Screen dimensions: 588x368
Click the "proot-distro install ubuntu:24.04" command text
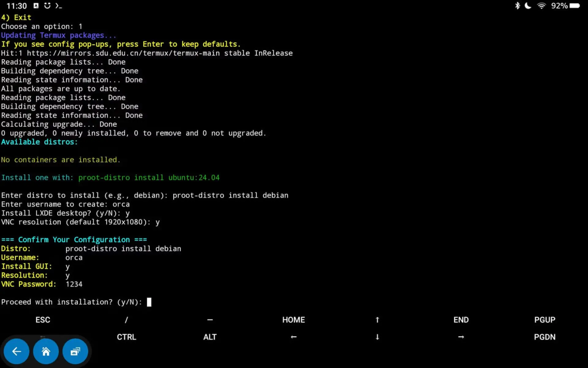149,178
